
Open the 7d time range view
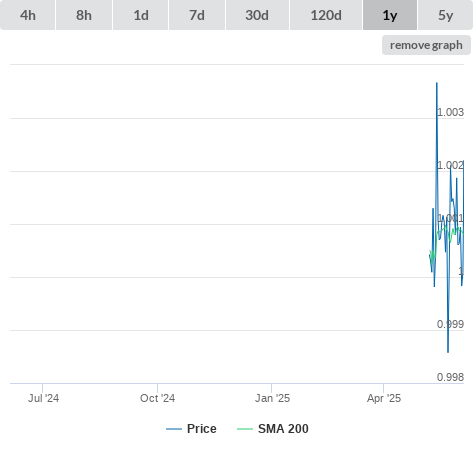[197, 15]
